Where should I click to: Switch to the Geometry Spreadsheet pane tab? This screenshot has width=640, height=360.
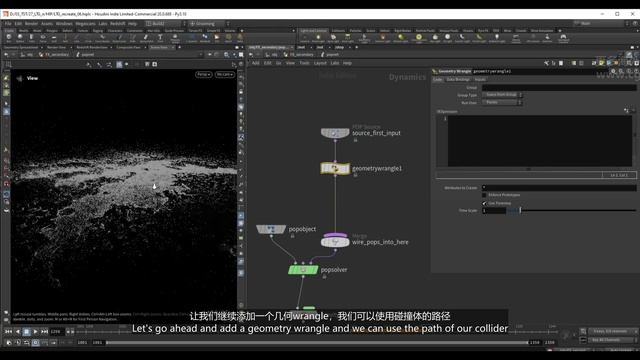(21, 47)
